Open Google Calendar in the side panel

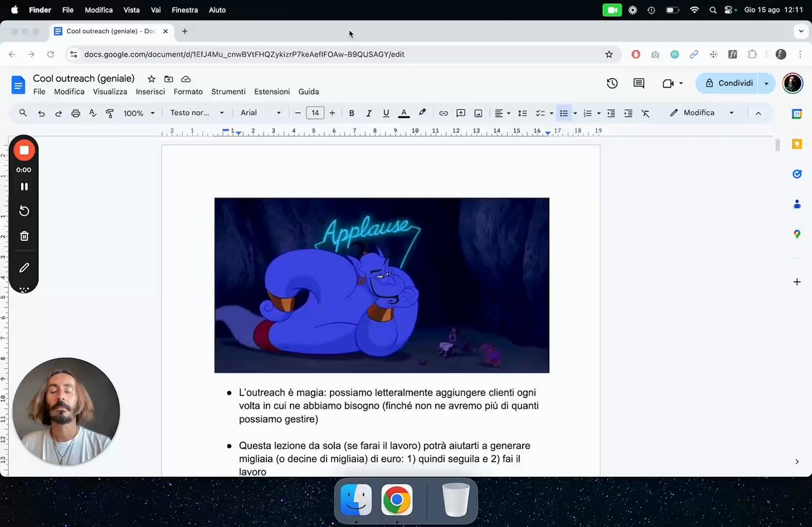(797, 114)
